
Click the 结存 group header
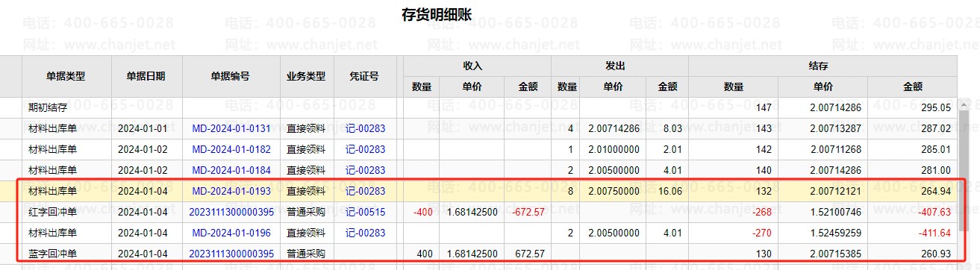[x=822, y=66]
